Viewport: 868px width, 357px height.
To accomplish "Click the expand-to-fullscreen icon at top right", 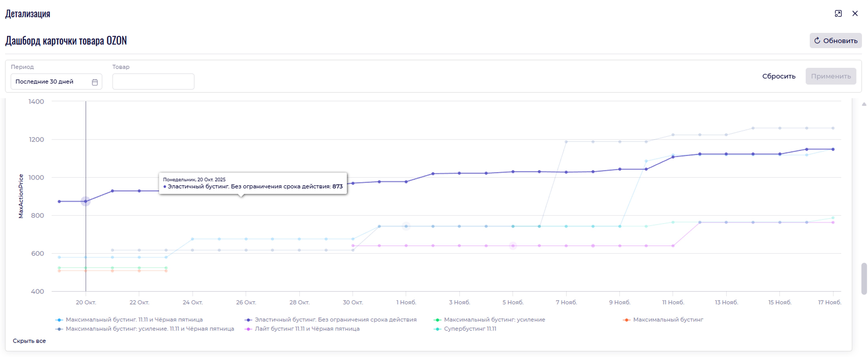I will [x=838, y=13].
